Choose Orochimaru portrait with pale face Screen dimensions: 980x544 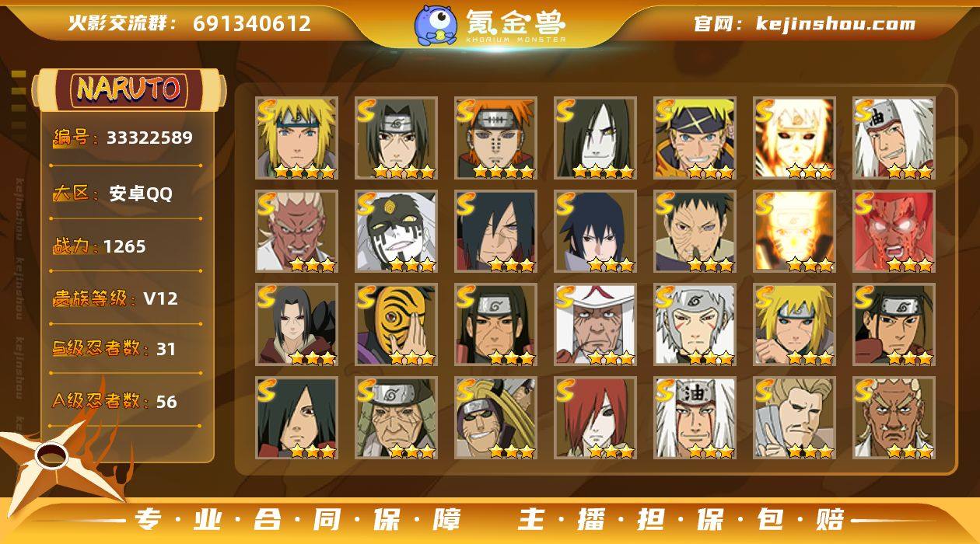click(595, 138)
